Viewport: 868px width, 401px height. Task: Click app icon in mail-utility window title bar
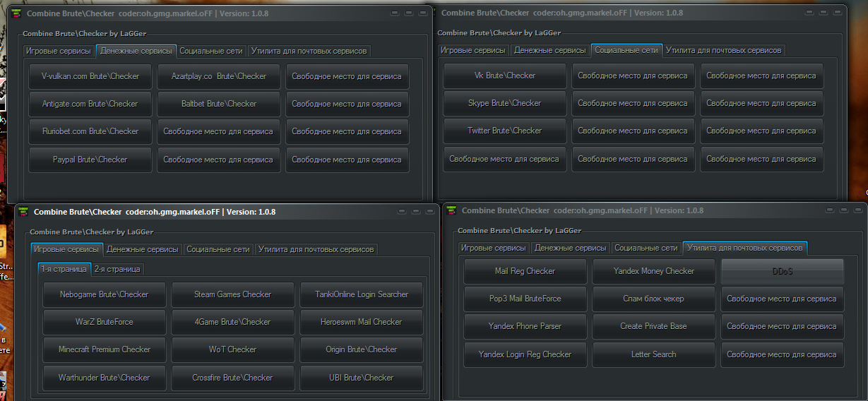450,210
